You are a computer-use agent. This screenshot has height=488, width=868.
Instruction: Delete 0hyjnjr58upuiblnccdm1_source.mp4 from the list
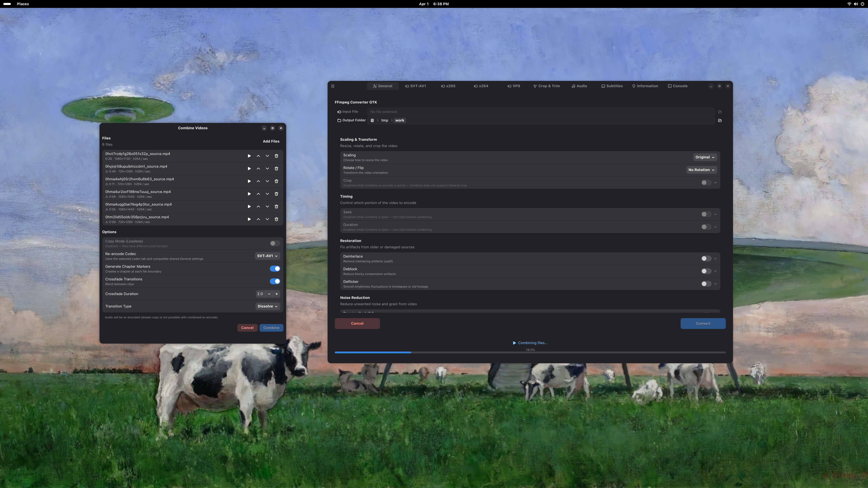tap(276, 168)
